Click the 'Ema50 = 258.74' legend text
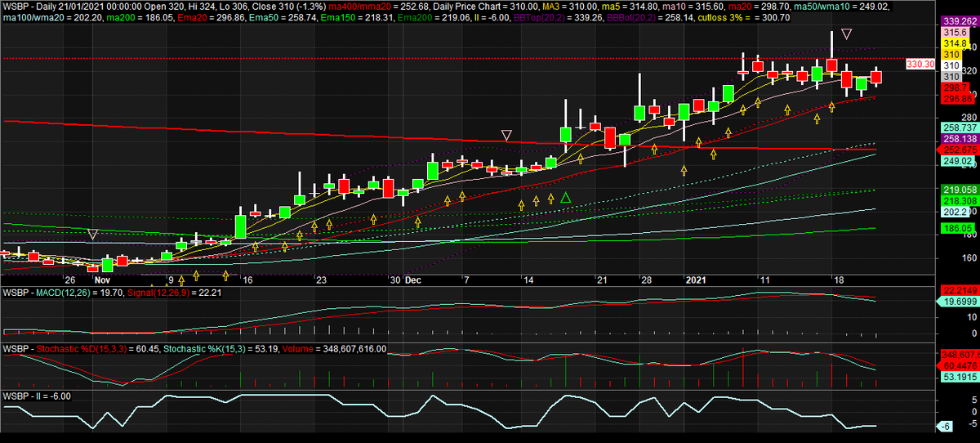 click(x=283, y=16)
